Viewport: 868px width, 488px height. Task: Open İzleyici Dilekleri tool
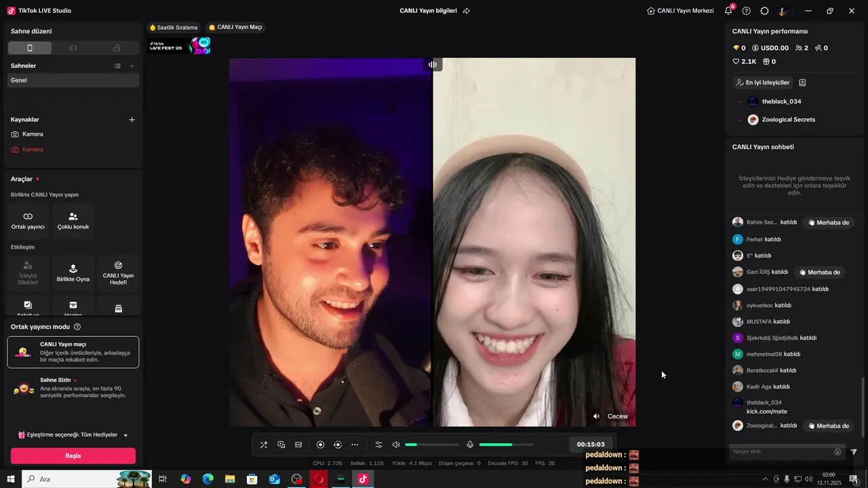[28, 273]
